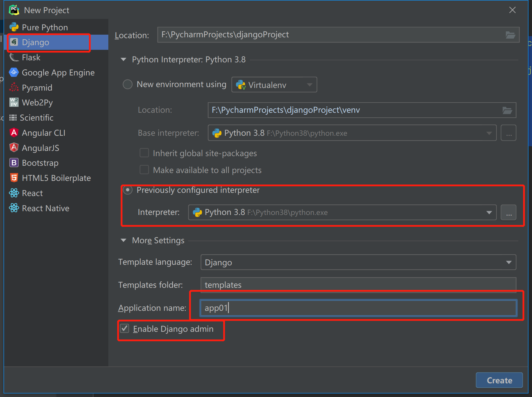
Task: Open the Virtualenv environment dropdown
Action: [x=274, y=85]
